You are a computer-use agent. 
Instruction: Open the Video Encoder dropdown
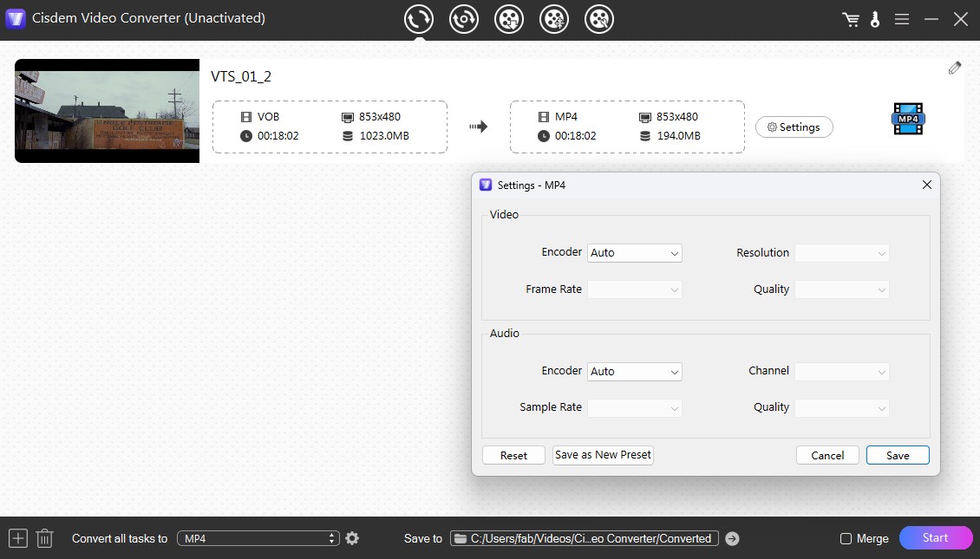pos(634,252)
